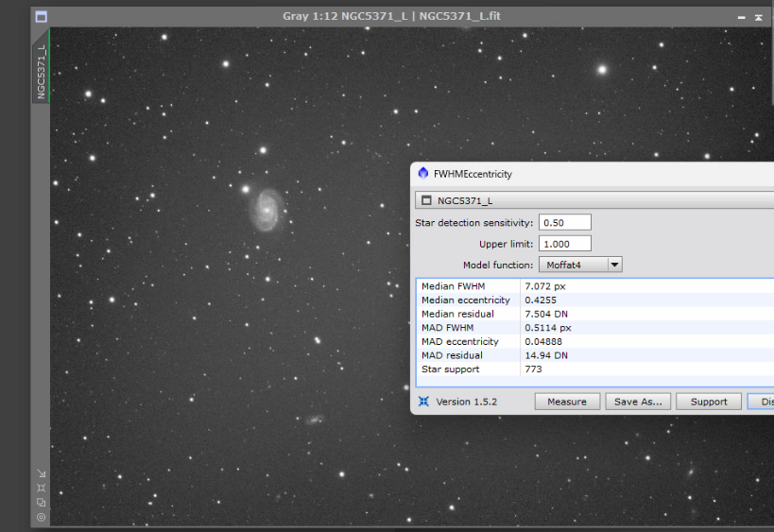Click the overlapping squares icon in left sidebar

42,503
